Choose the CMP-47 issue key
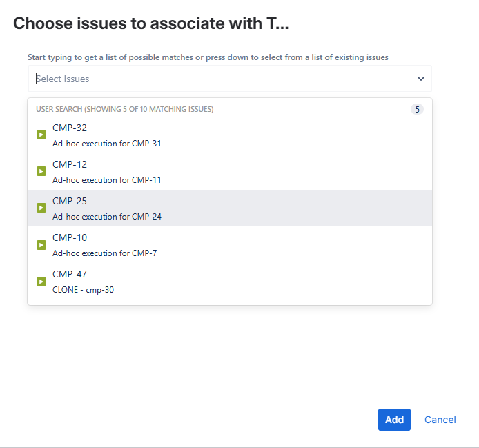479x448 pixels. (70, 274)
